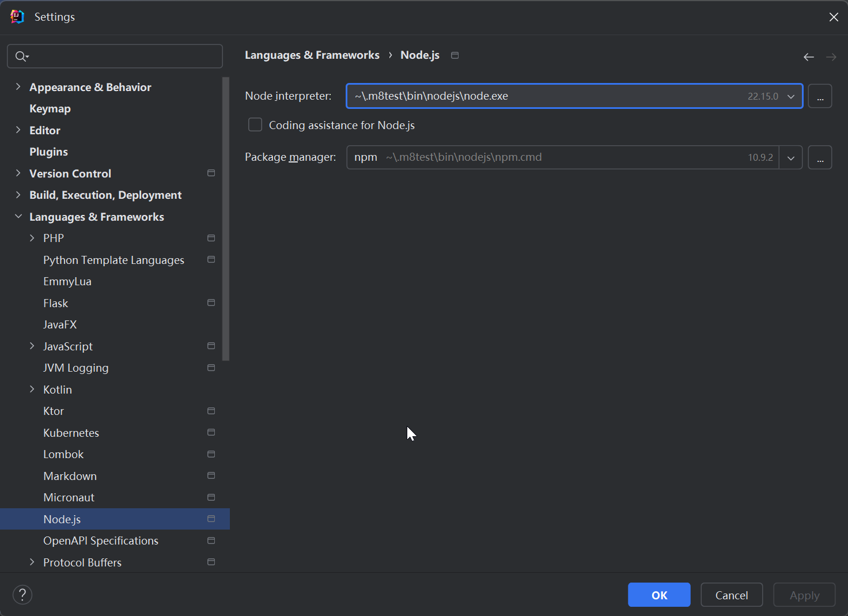Screen dimensions: 848x616
Task: Click the OK button
Action: tap(659, 595)
